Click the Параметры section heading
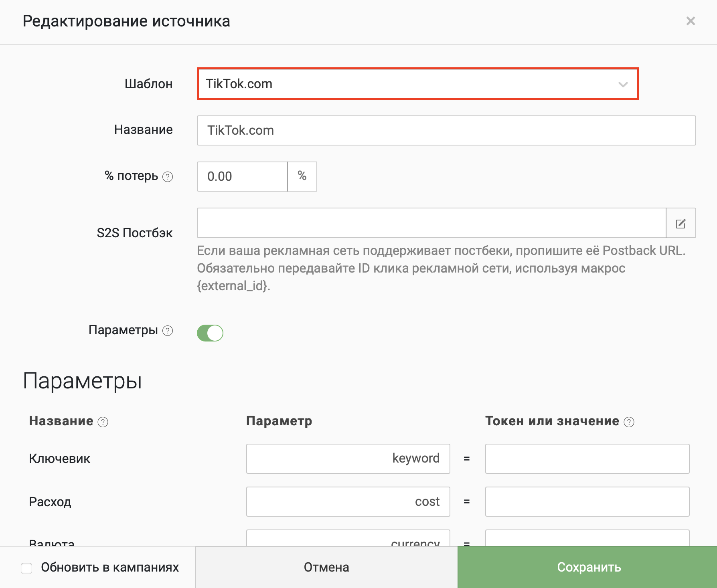This screenshot has width=717, height=588. pyautogui.click(x=82, y=381)
